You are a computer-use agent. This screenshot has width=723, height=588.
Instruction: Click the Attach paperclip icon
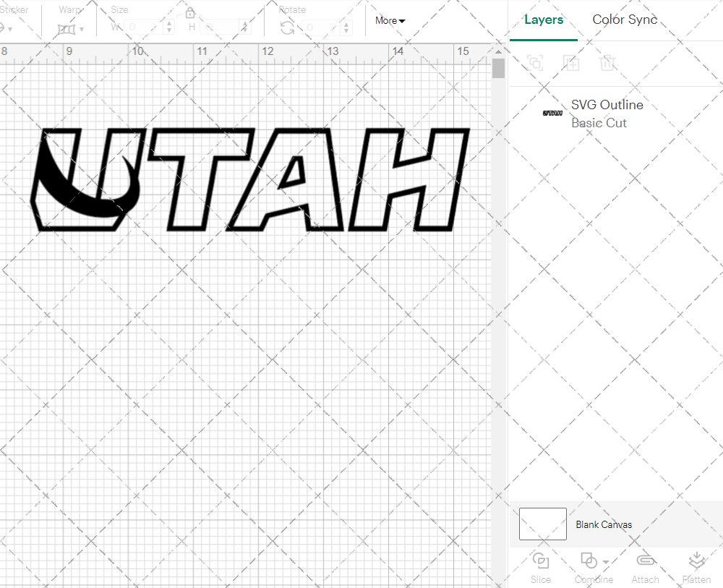645,561
